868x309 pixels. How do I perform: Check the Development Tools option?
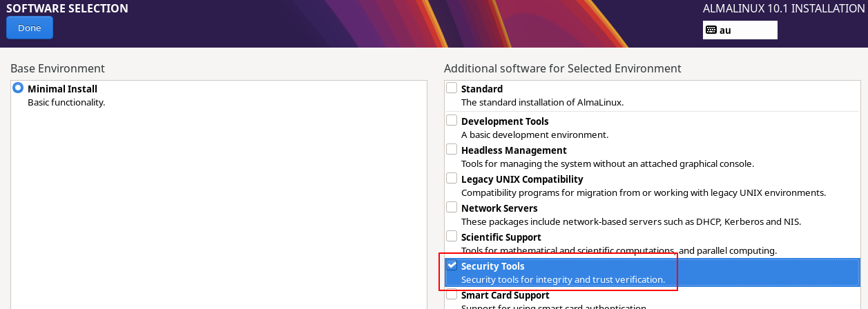point(452,121)
